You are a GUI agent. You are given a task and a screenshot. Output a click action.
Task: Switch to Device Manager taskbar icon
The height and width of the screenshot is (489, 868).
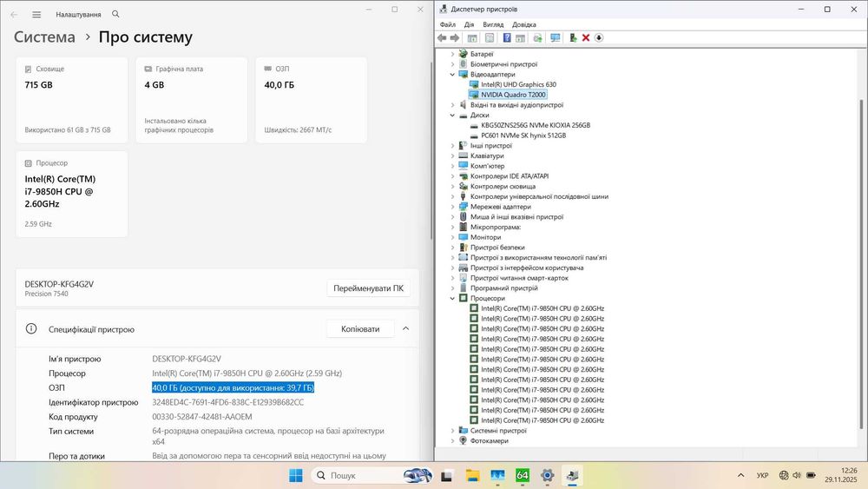[x=572, y=475]
